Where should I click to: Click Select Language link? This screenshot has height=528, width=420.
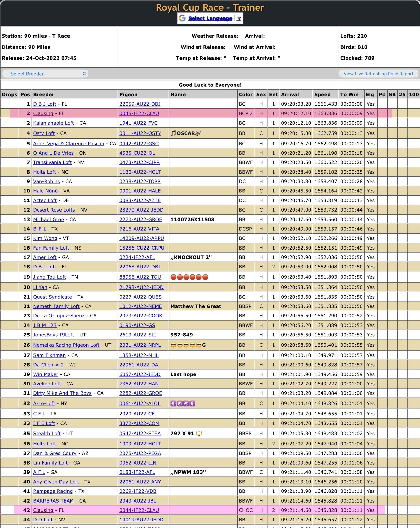coord(210,19)
